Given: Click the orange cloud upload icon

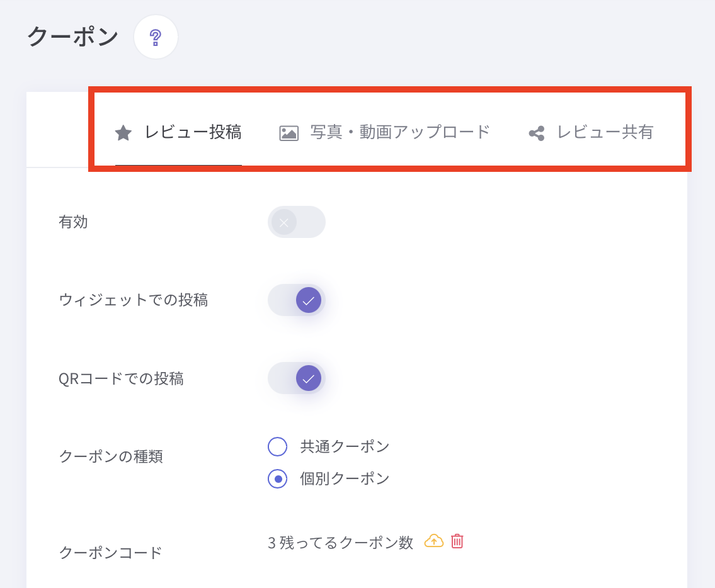Looking at the screenshot, I should click(x=434, y=541).
